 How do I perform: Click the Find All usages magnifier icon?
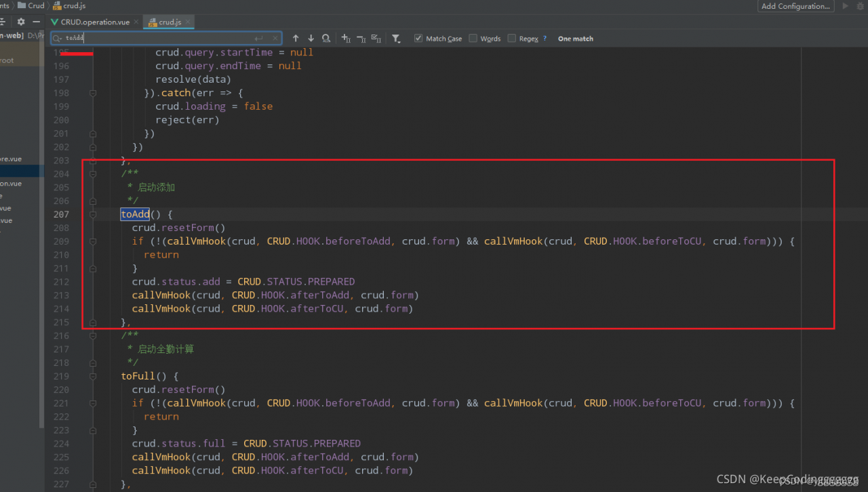click(326, 39)
